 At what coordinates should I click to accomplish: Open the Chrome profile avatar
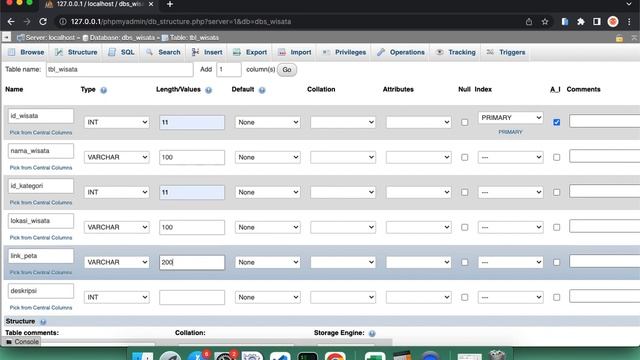pos(613,22)
